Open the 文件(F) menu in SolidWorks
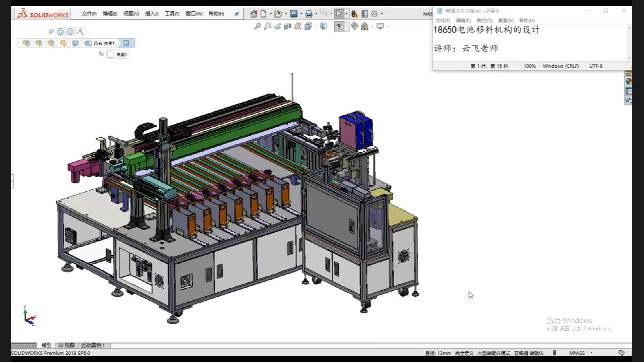The image size is (644, 362). (89, 14)
